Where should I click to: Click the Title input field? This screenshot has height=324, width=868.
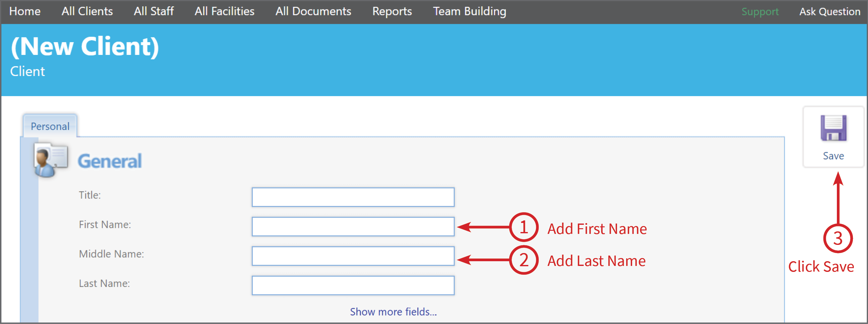point(353,197)
